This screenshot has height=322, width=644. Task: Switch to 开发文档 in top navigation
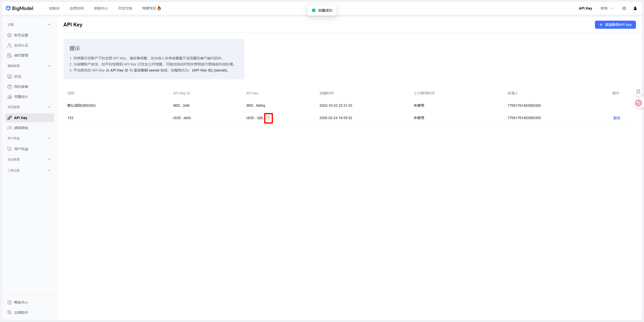click(x=125, y=8)
